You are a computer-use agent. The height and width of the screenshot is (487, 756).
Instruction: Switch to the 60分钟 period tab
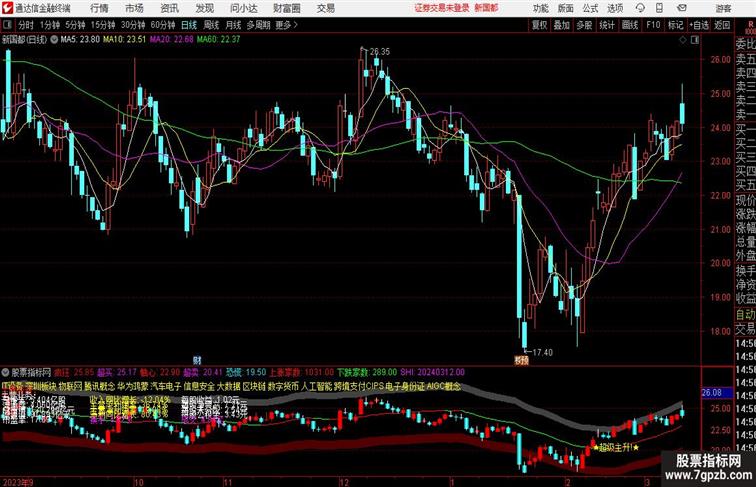click(x=163, y=25)
